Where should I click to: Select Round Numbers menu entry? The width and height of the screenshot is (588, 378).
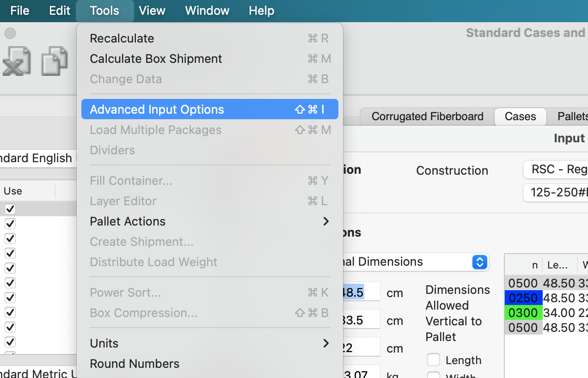(209, 364)
